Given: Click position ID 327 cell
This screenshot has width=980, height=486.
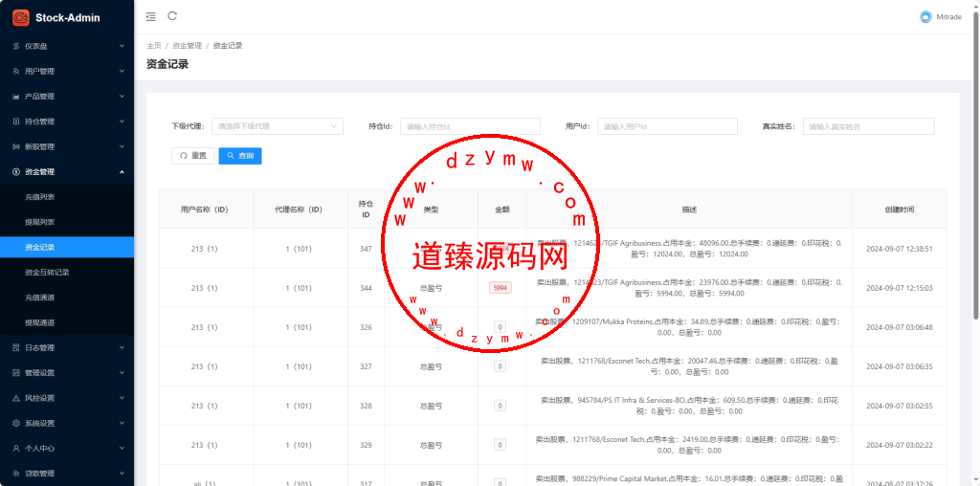Looking at the screenshot, I should [x=367, y=366].
